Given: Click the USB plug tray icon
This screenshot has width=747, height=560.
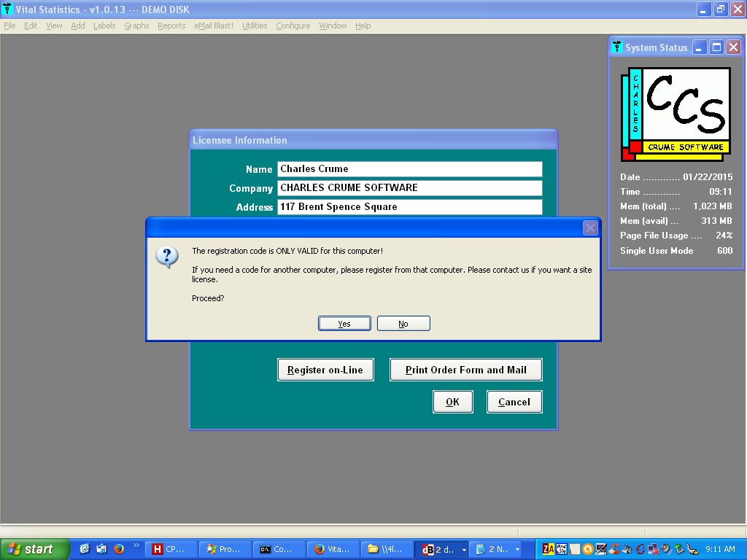Looking at the screenshot, I should [693, 549].
